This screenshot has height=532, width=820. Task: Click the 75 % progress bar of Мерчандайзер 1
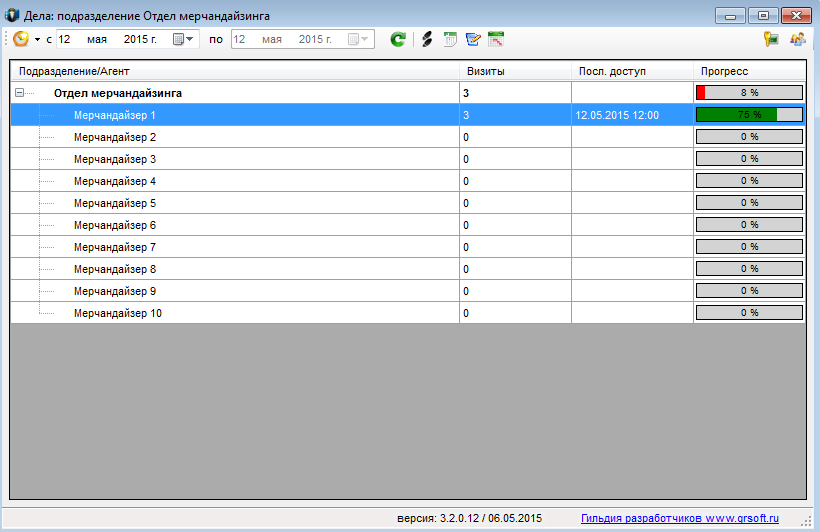coord(749,115)
